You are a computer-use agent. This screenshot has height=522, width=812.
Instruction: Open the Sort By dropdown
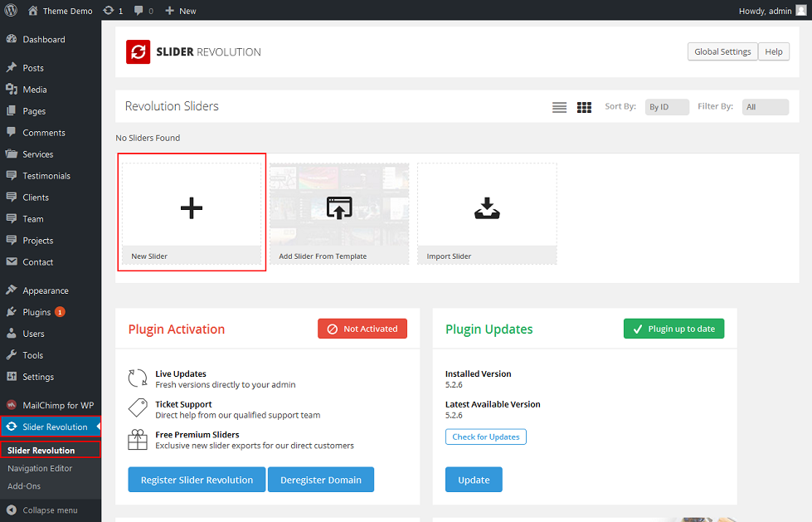tap(667, 107)
